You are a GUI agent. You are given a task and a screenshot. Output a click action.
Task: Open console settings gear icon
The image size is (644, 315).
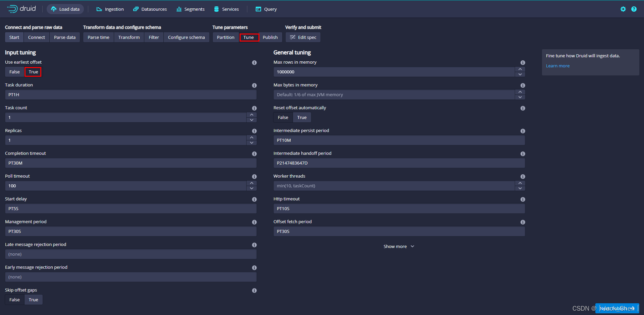623,9
